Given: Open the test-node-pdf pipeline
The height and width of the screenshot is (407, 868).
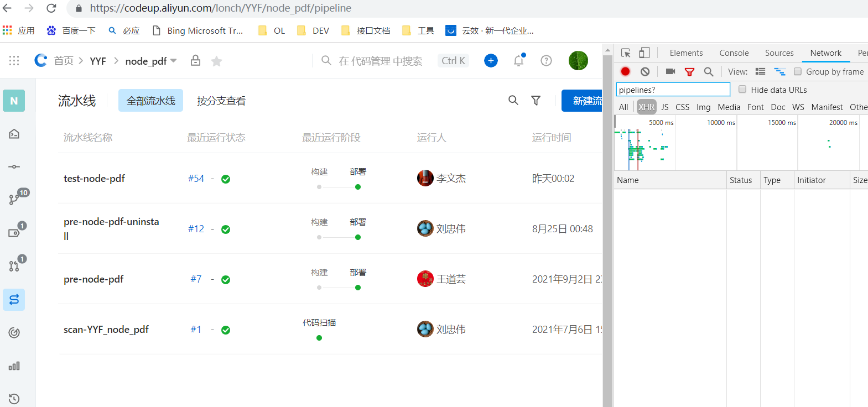Looking at the screenshot, I should pos(94,179).
